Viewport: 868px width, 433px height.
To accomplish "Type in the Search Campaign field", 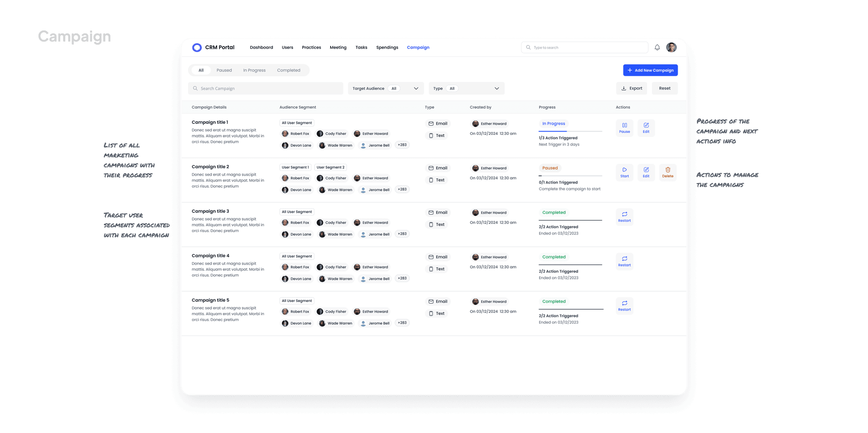I will 266,88.
